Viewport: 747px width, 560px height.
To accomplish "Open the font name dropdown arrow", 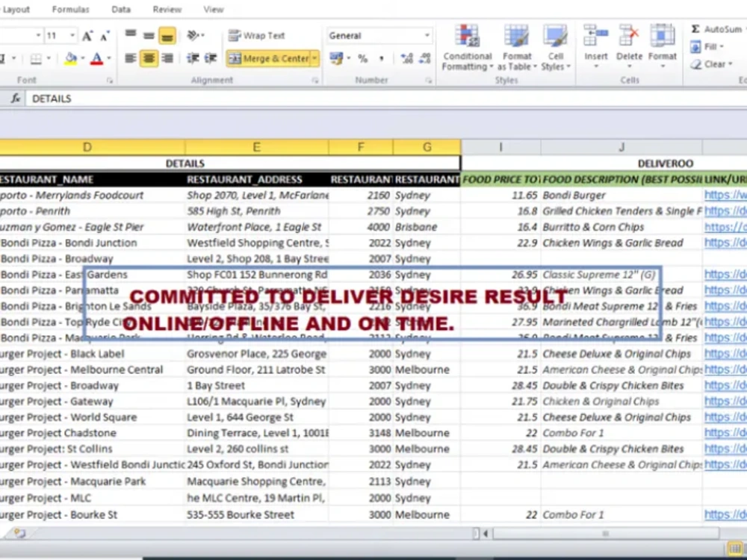I will tap(38, 36).
